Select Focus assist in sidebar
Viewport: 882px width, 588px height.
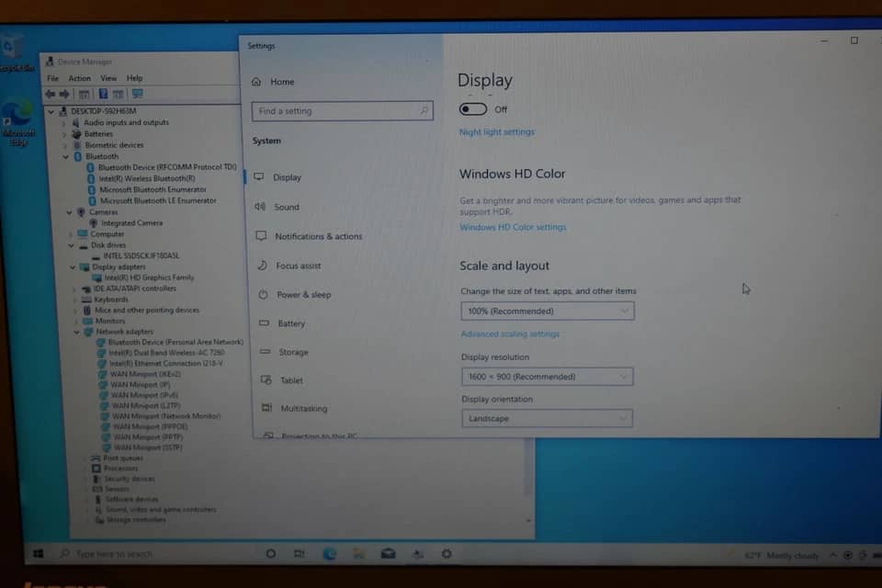point(298,266)
